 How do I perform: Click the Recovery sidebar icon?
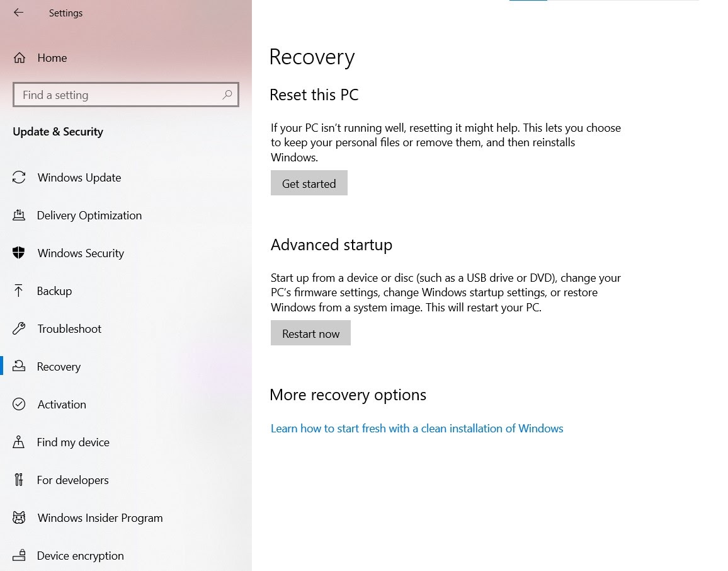pyautogui.click(x=19, y=366)
